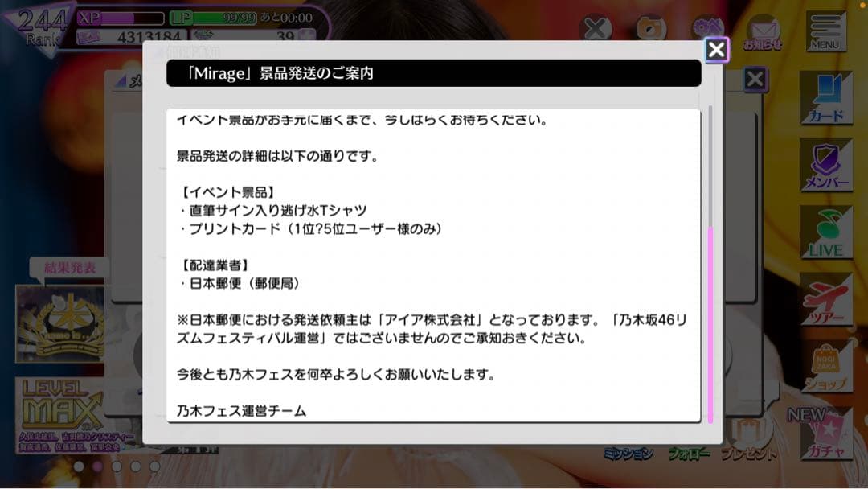The height and width of the screenshot is (489, 868).
Task: Click the pink scrollbar in notice dialog
Action: [710, 325]
